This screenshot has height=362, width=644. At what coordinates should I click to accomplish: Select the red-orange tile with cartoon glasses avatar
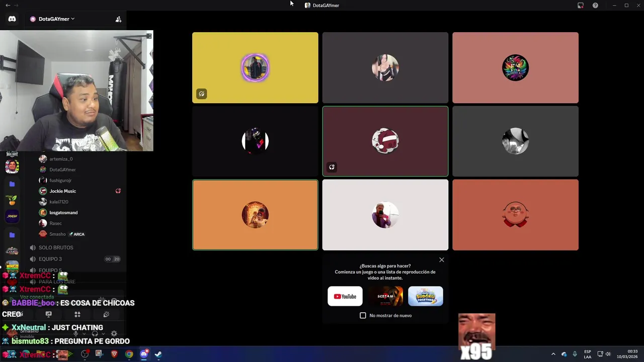tap(515, 215)
